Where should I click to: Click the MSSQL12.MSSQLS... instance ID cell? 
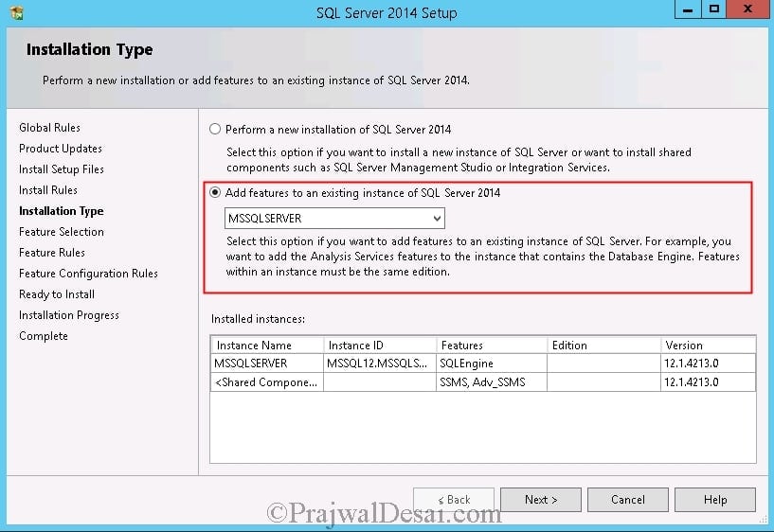[x=380, y=364]
